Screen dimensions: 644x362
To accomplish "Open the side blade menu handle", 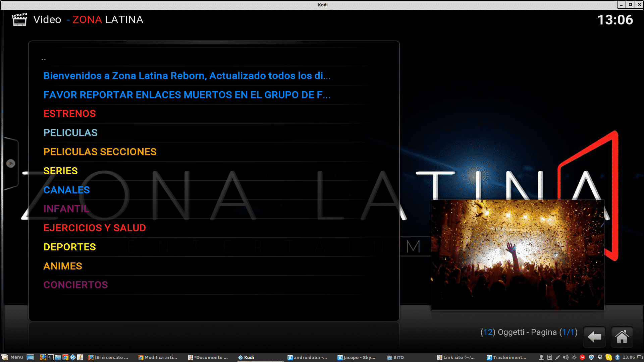I will (x=11, y=163).
